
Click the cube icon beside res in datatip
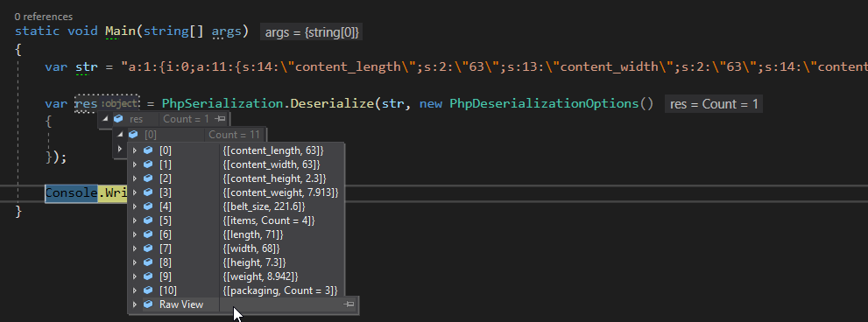[118, 119]
